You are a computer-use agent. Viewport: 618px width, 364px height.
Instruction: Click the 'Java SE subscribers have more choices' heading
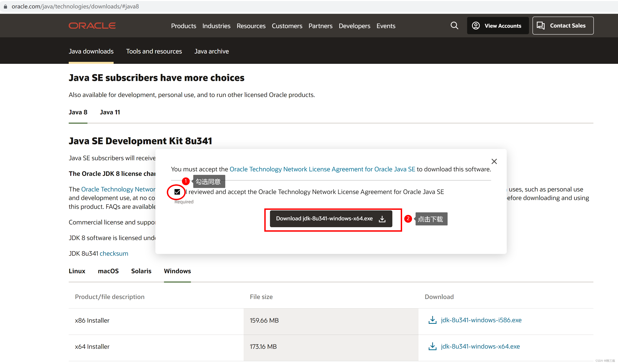point(157,78)
